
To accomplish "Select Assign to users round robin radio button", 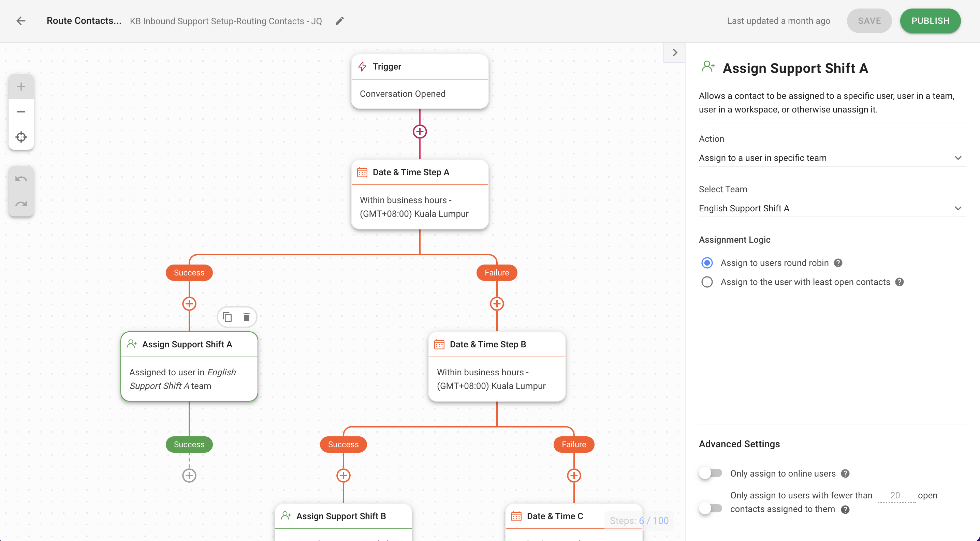I will click(706, 262).
